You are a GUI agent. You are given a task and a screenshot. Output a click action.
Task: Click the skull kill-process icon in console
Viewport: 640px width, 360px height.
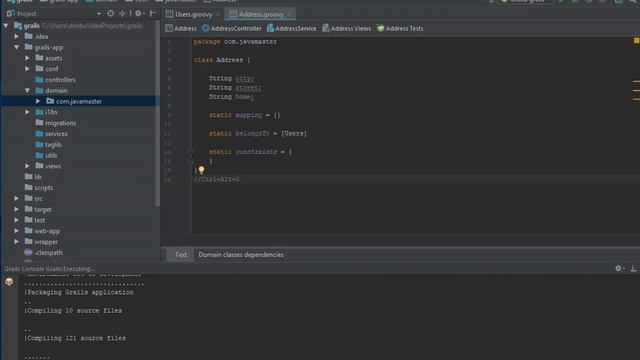(x=9, y=282)
